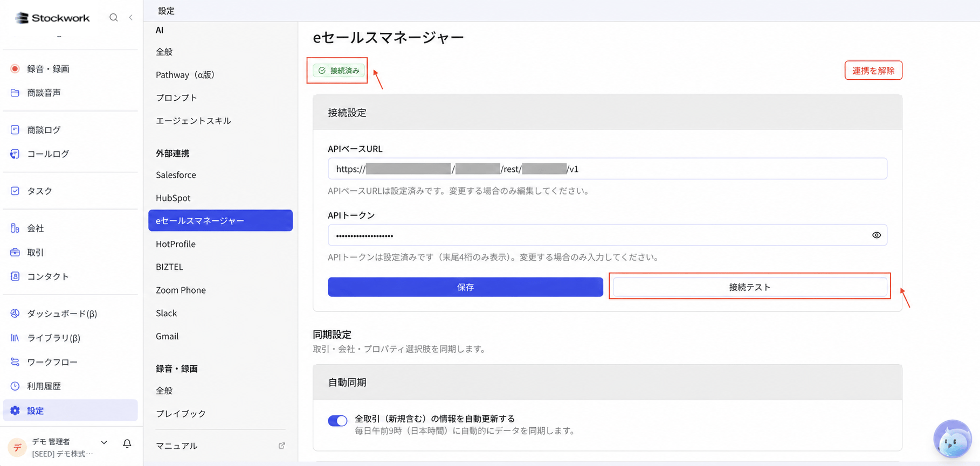980x466 pixels.
Task: Click the 商談音声 folder icon
Action: coord(15,93)
